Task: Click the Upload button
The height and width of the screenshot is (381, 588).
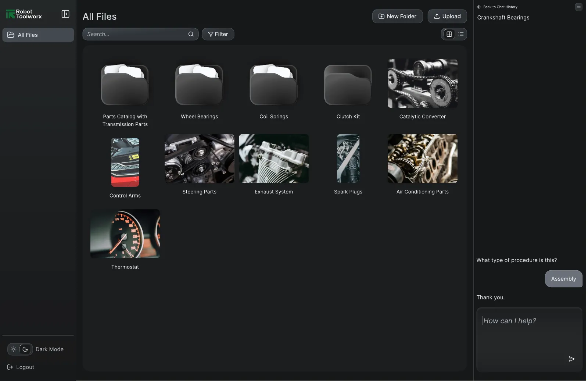Action: click(x=447, y=16)
